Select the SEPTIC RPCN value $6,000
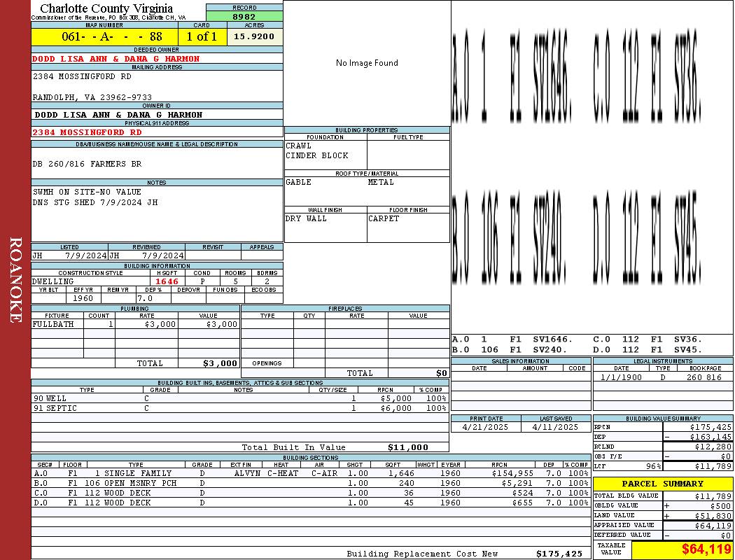Viewport: 735px width, 560px height. (396, 409)
